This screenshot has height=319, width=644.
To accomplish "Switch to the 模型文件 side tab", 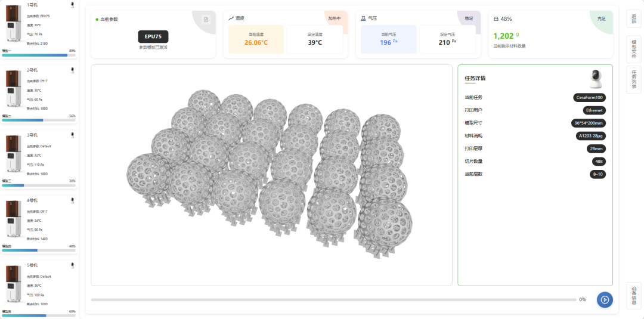I will click(x=634, y=49).
